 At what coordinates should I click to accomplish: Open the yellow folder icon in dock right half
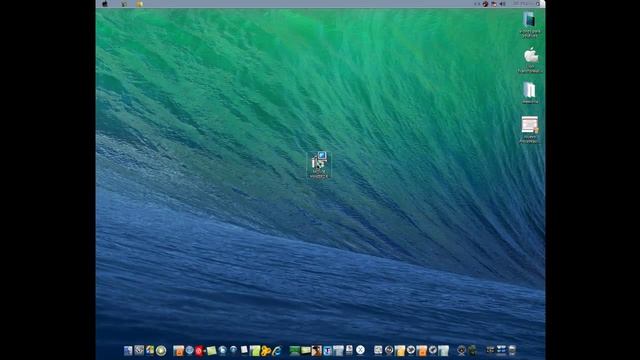[400, 350]
